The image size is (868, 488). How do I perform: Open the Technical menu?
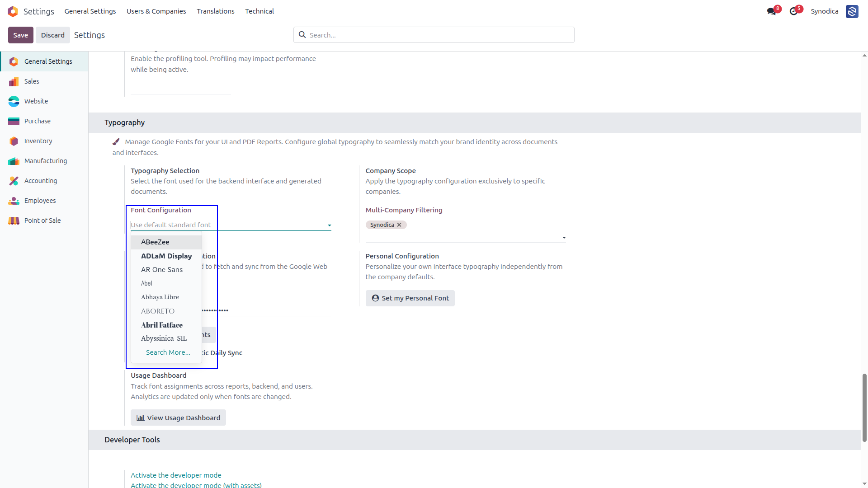point(259,11)
